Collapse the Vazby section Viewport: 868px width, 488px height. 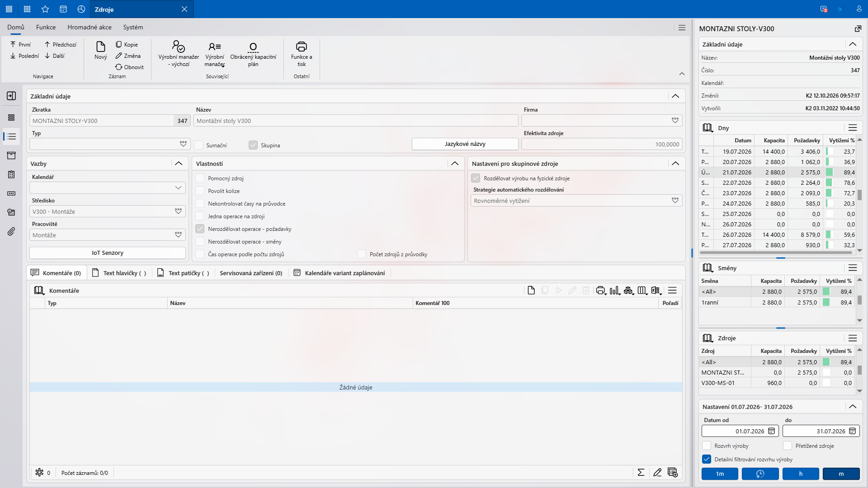[x=179, y=164]
